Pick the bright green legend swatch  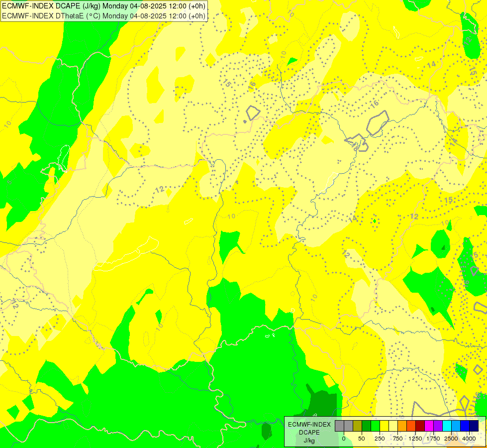point(375,426)
